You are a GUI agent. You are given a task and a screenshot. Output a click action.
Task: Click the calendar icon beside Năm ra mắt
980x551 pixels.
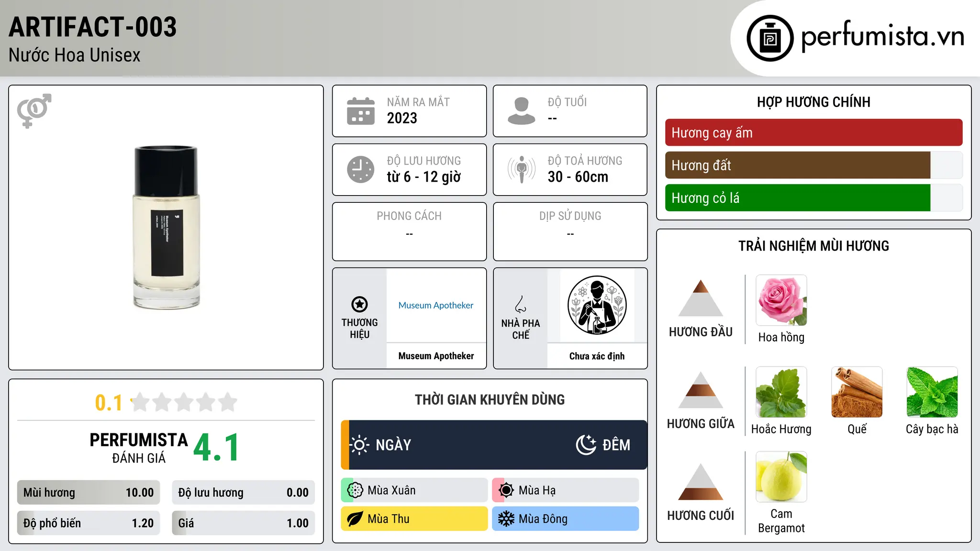(361, 111)
